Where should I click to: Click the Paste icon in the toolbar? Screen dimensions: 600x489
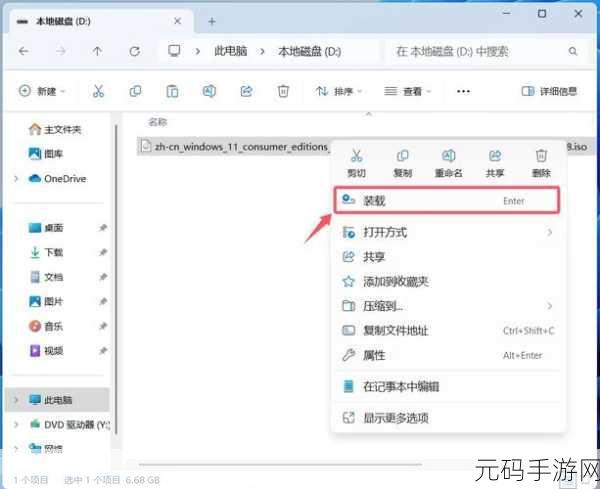coord(172,91)
